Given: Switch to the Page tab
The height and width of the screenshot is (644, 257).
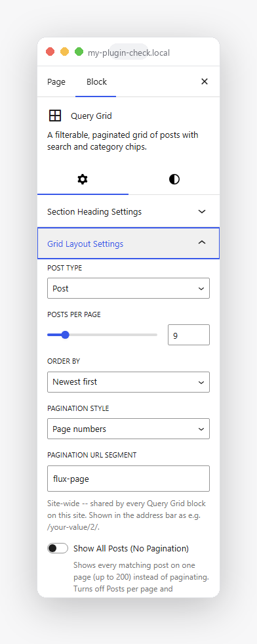Looking at the screenshot, I should click(56, 82).
